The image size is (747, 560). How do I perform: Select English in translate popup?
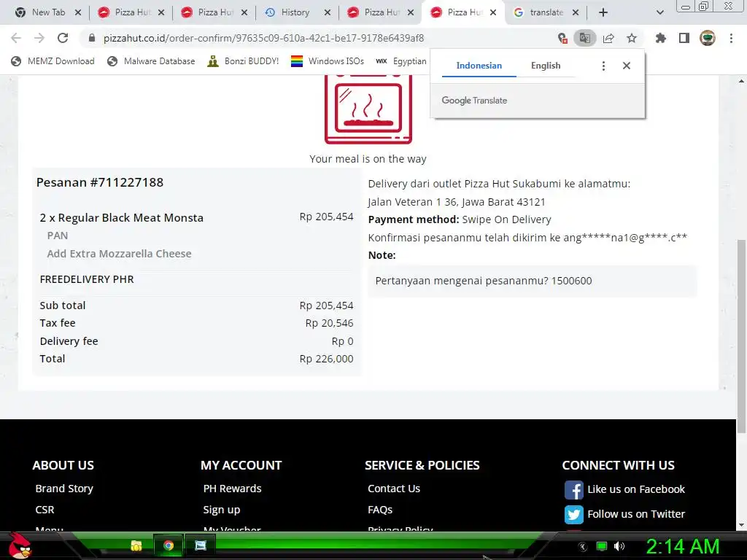click(546, 66)
